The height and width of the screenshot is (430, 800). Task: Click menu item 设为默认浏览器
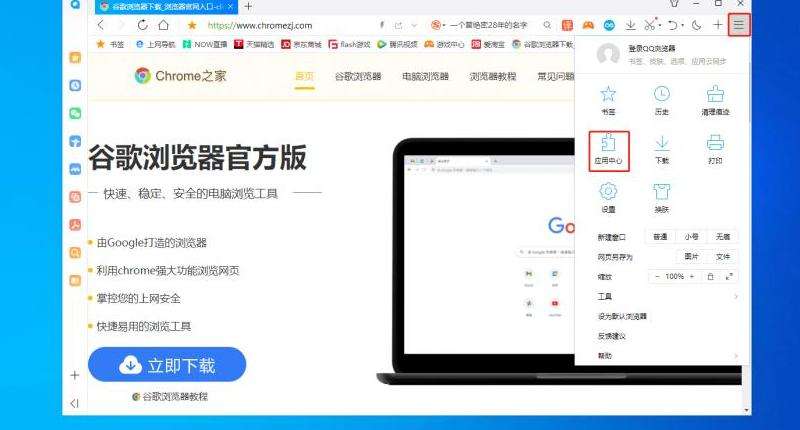click(x=622, y=316)
